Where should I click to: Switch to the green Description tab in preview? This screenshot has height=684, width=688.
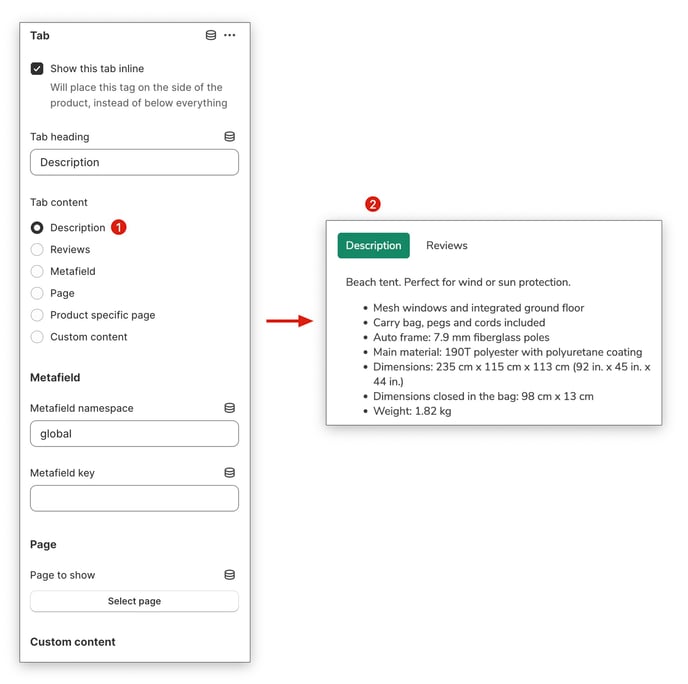point(373,246)
